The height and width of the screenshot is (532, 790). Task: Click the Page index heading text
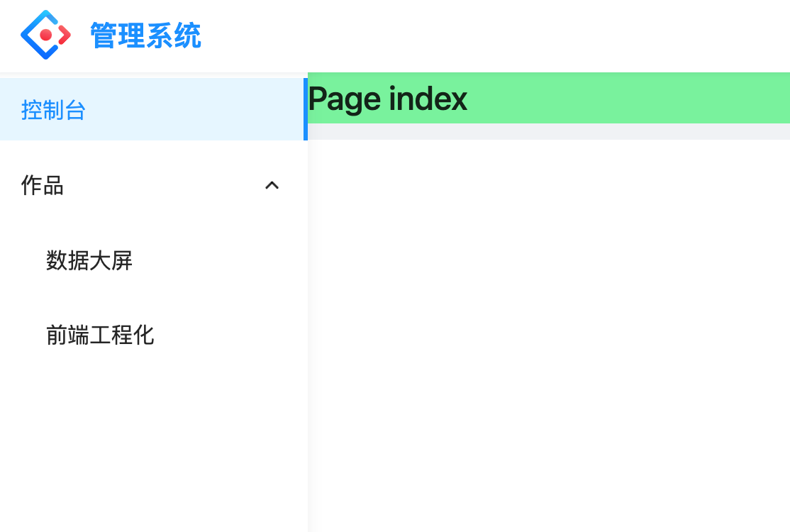coord(387,99)
